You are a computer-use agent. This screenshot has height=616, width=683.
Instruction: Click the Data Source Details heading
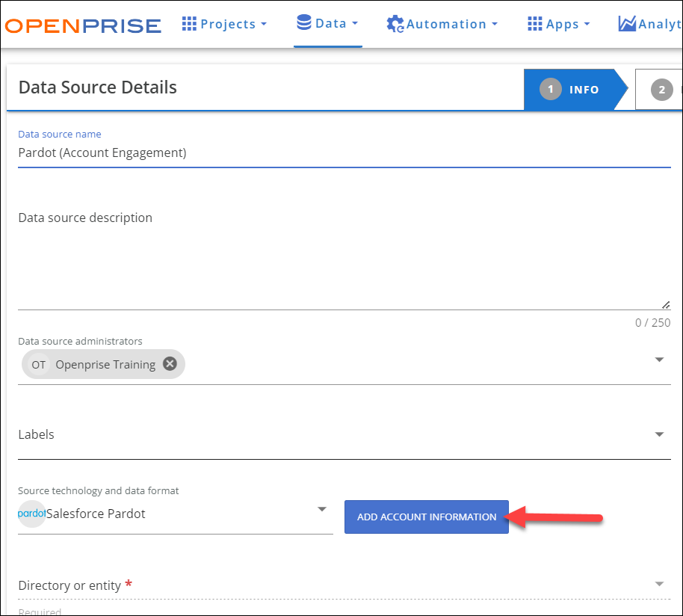coord(98,87)
